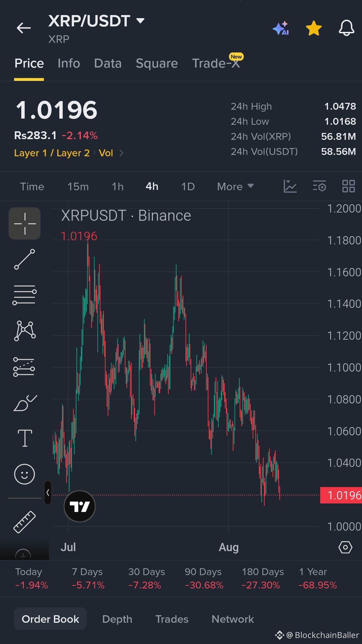Click the large 1.0196 last price
The width and height of the screenshot is (362, 644).
coord(57,110)
